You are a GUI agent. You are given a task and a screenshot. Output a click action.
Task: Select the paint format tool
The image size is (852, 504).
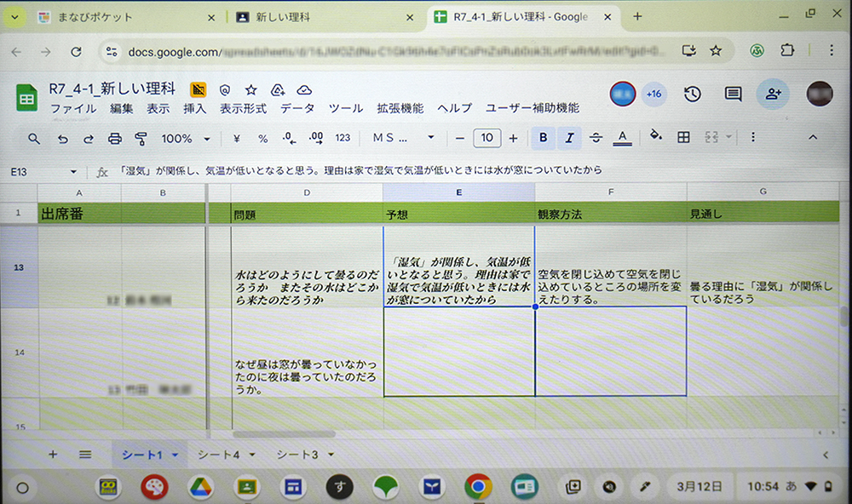[x=141, y=138]
